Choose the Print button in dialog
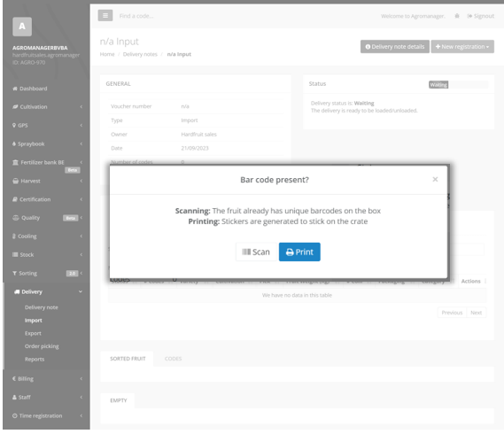This screenshot has width=504, height=434. tap(299, 252)
